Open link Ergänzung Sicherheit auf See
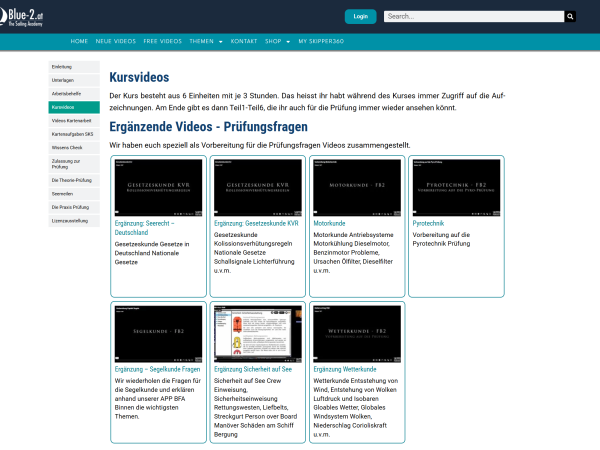600x450 pixels. click(253, 369)
